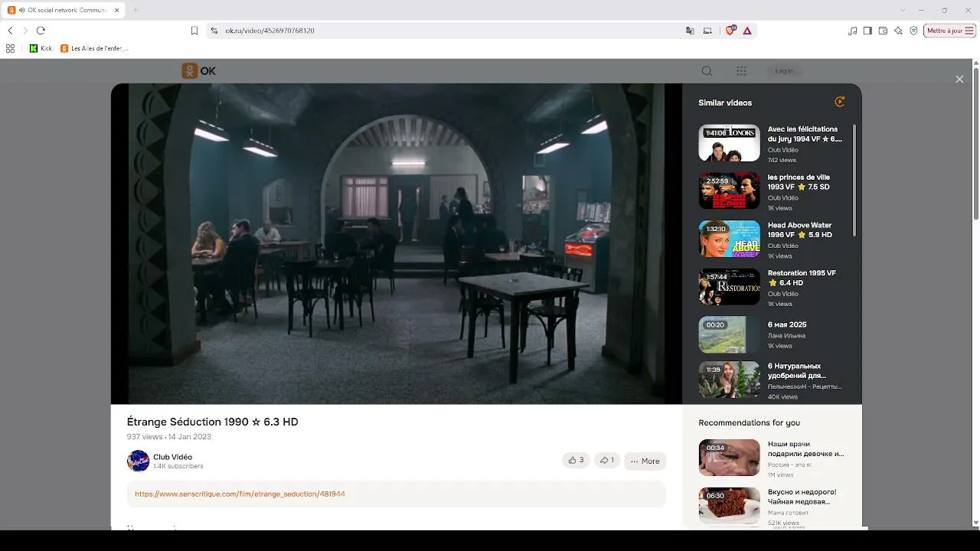Open Head Above Water video thumbnail
The height and width of the screenshot is (551, 980).
click(729, 239)
